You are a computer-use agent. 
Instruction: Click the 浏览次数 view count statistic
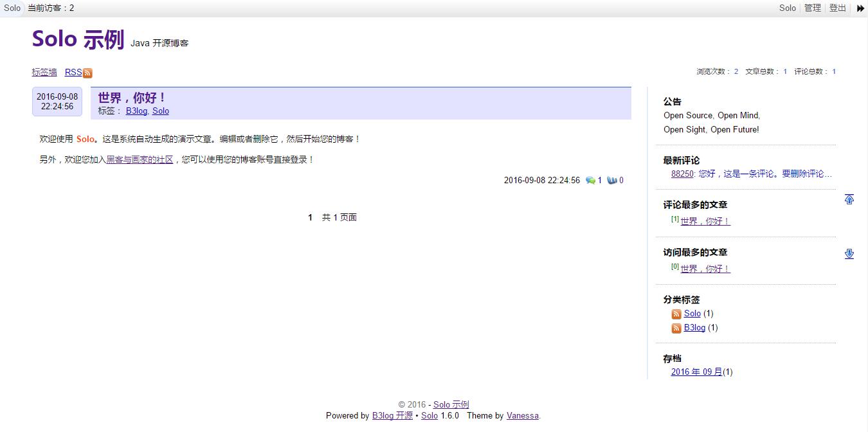click(718, 71)
